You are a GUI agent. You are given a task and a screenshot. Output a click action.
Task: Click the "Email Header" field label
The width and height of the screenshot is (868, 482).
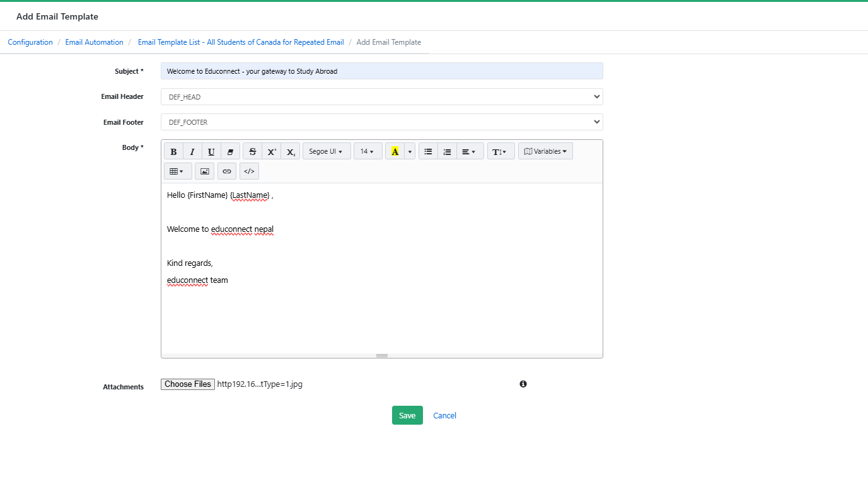122,97
